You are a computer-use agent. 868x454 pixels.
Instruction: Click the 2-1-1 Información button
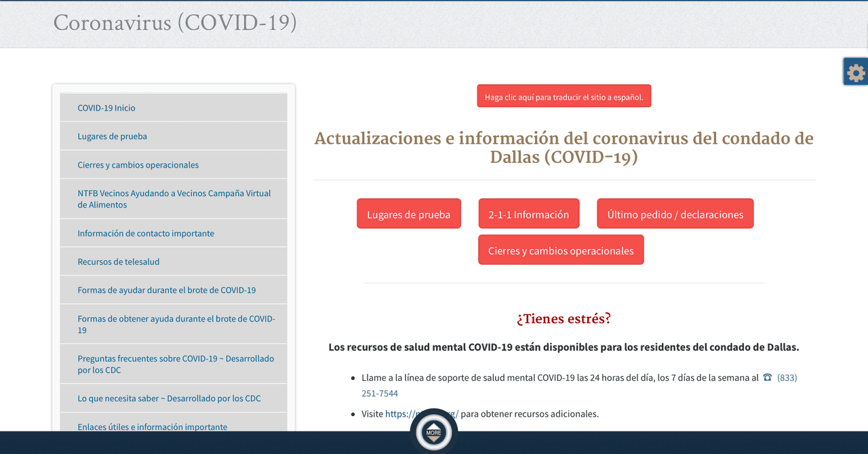click(528, 214)
